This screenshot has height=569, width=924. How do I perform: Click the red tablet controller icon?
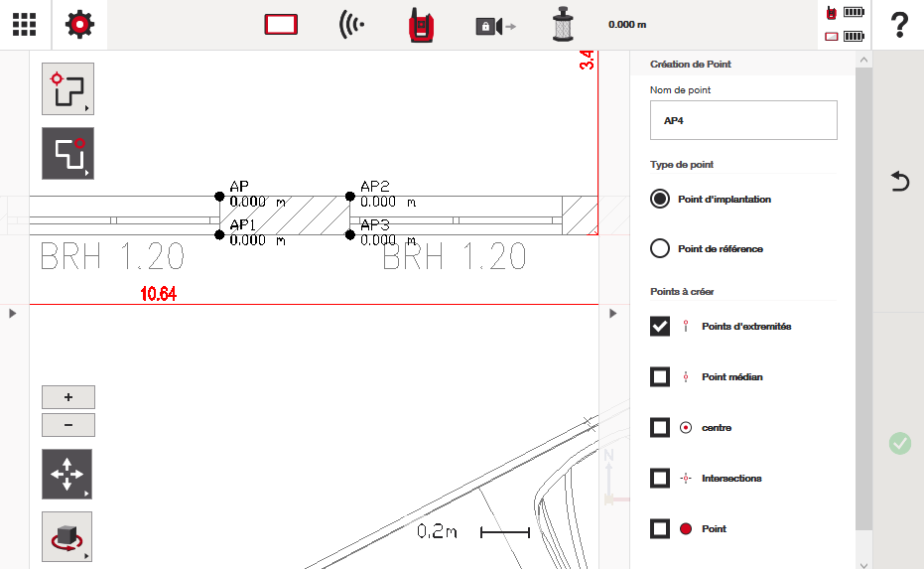281,25
